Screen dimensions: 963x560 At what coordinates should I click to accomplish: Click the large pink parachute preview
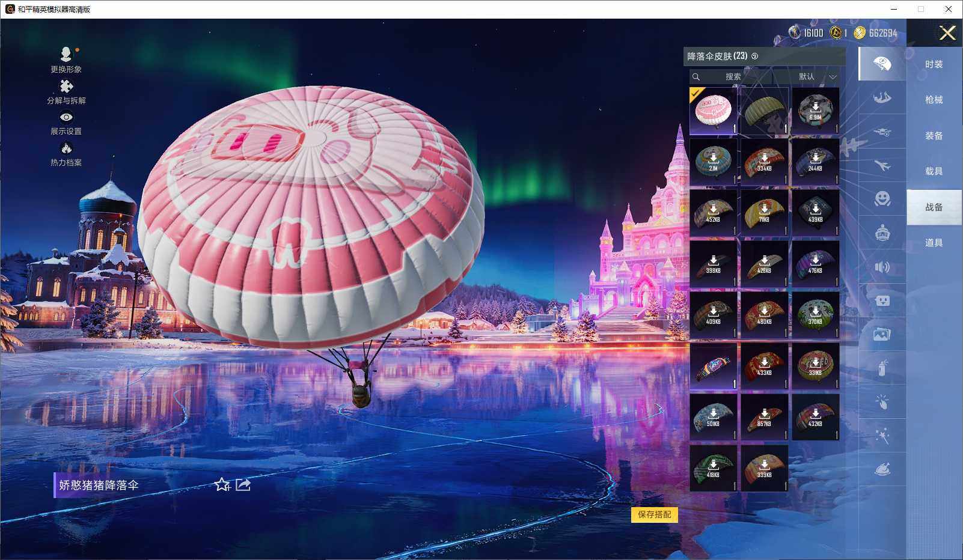pyautogui.click(x=311, y=216)
